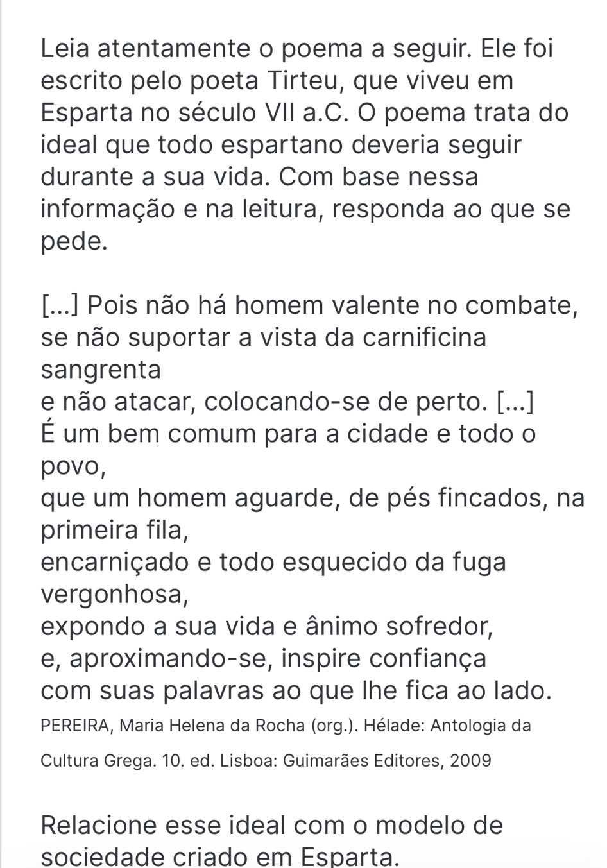
Task: Click the word 'encarniçado'
Action: 114,563
